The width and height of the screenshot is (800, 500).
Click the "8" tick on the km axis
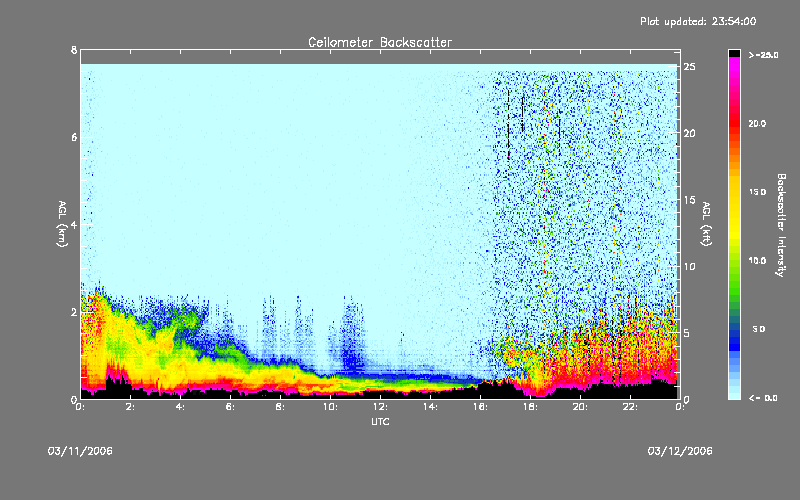[x=74, y=50]
